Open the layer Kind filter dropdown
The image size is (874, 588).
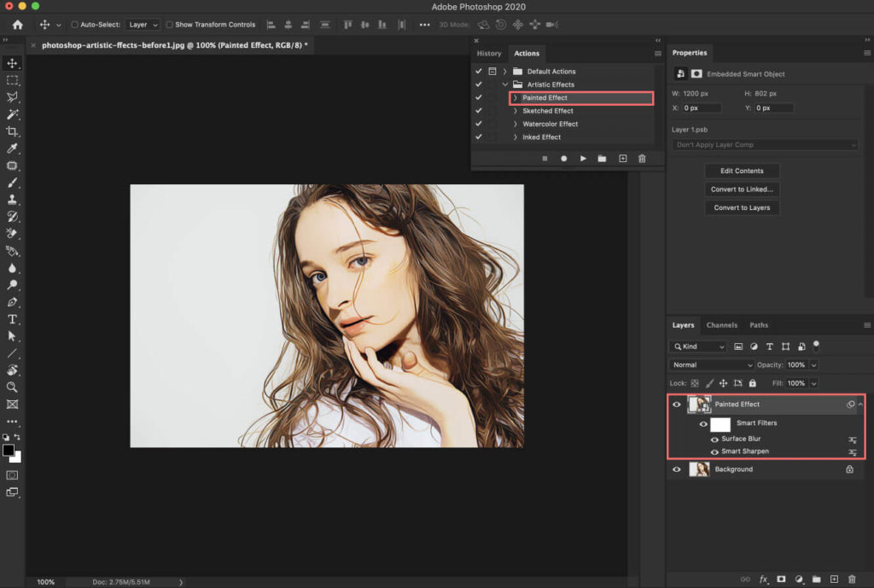698,346
